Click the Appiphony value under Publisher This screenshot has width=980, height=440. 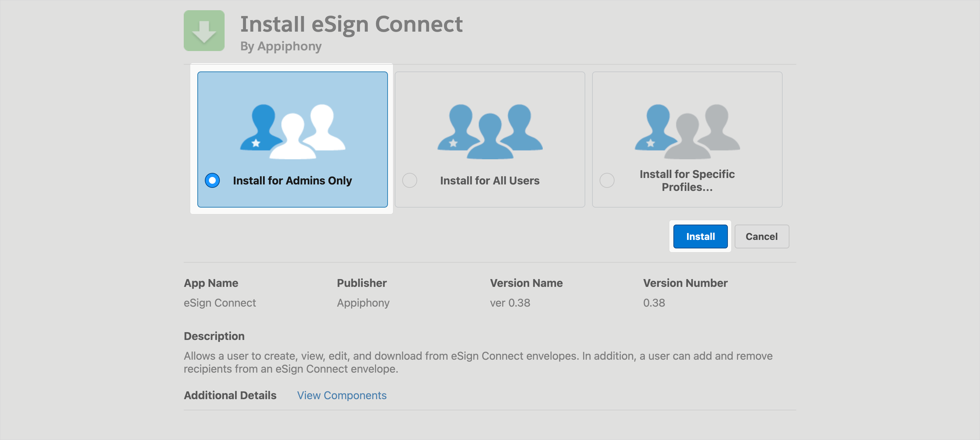pos(363,303)
